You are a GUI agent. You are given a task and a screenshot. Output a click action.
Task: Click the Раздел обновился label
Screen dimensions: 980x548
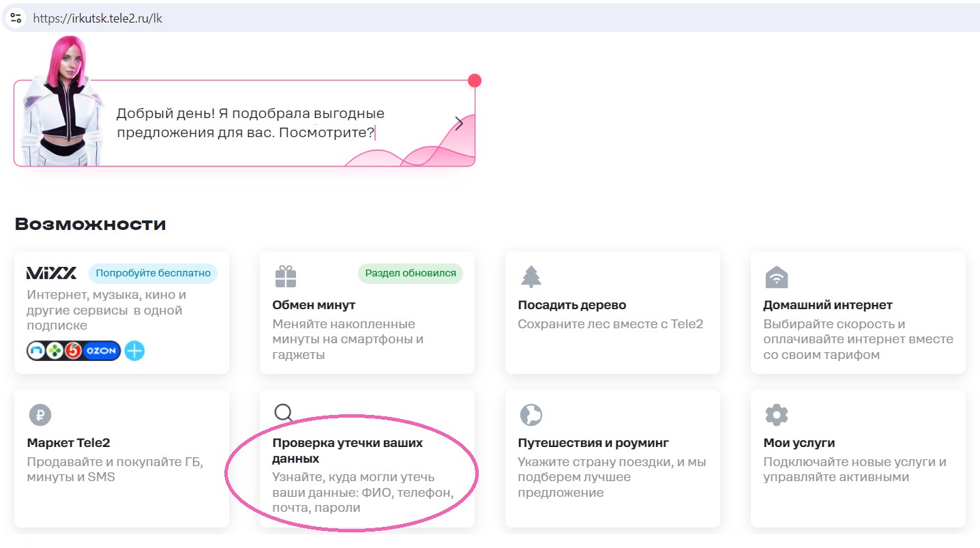click(x=411, y=274)
